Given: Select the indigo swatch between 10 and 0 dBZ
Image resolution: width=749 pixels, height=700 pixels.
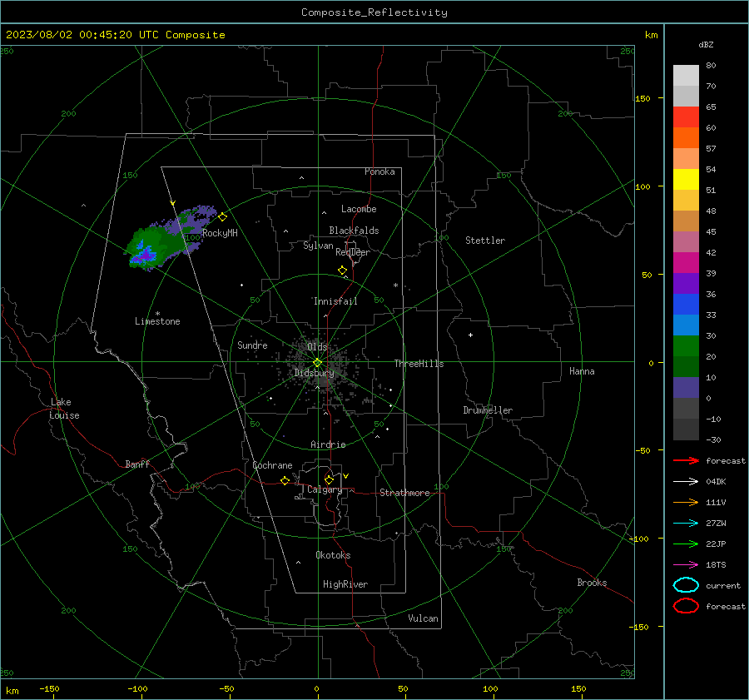Looking at the screenshot, I should 686,388.
